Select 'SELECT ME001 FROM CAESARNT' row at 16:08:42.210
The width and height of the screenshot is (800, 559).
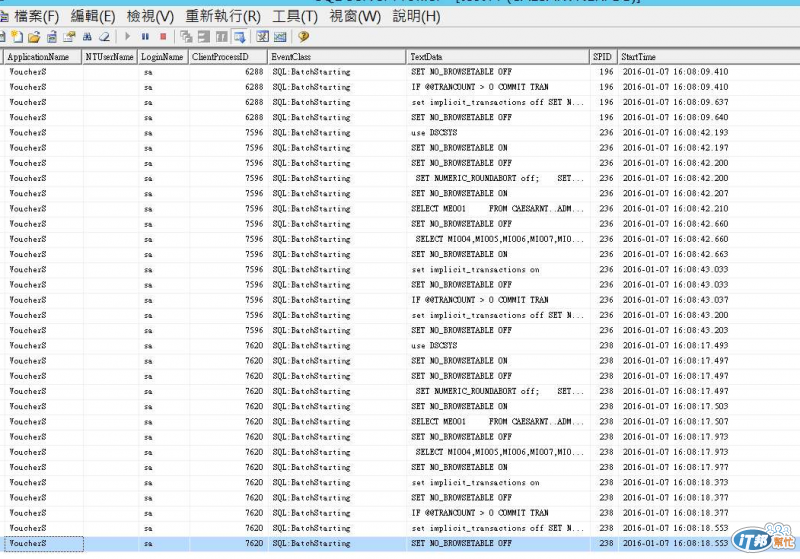tap(400, 209)
